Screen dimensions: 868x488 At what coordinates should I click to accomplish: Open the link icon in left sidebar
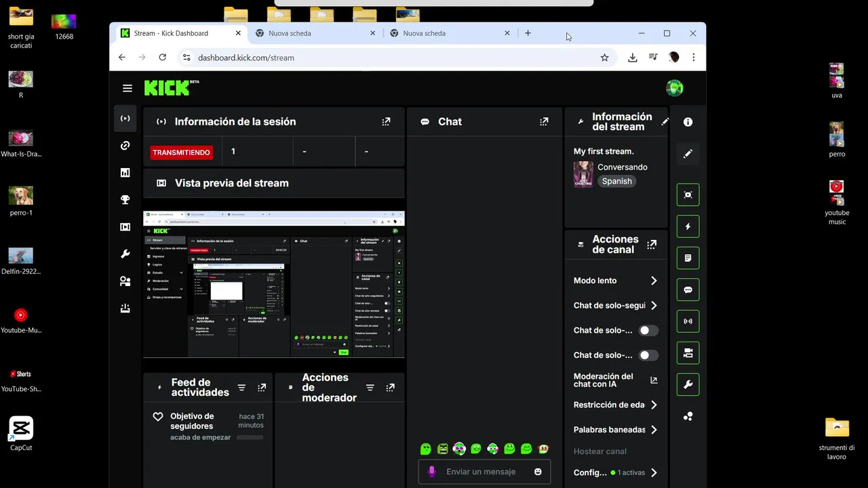pyautogui.click(x=125, y=146)
